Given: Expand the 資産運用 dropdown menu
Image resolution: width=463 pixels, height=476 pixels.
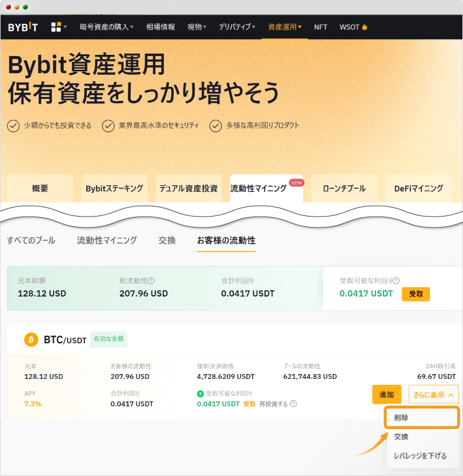Looking at the screenshot, I should (285, 27).
